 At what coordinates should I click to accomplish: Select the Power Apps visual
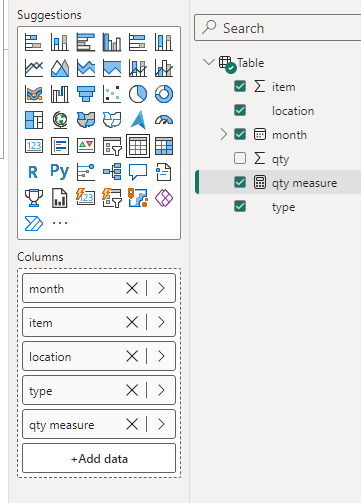coord(164,198)
